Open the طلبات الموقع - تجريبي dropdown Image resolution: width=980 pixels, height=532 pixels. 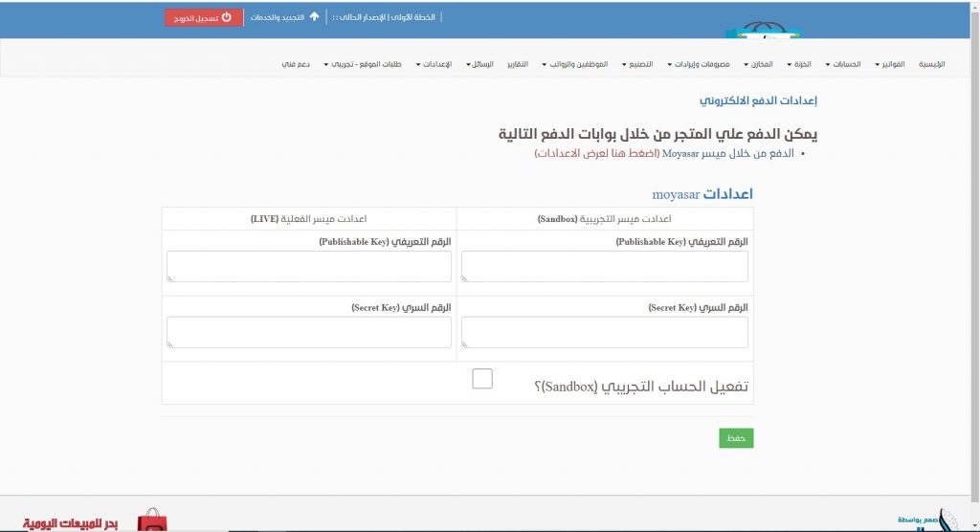pyautogui.click(x=363, y=64)
